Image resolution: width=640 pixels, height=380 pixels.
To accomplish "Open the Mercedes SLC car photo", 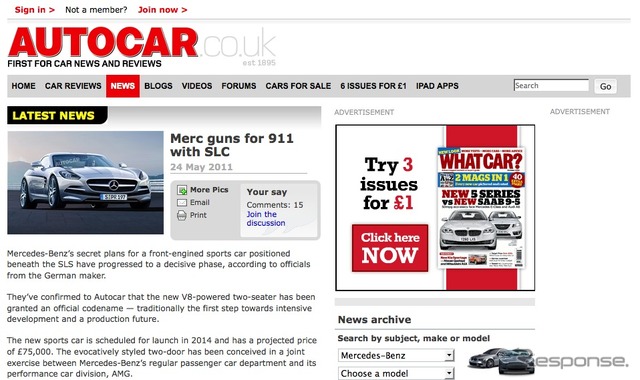I will 85,182.
